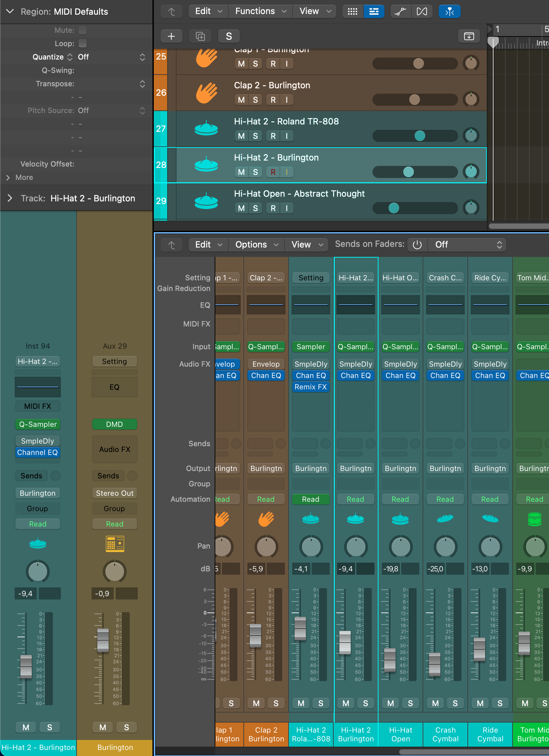Open Hi-Hat O... setting menu in mixer
549x756 pixels.
(400, 278)
